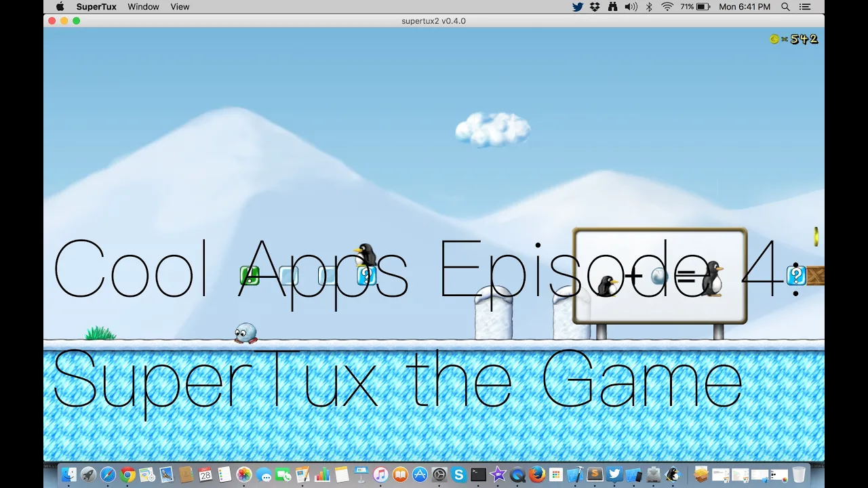Open the Twitter app in dock

[614, 474]
